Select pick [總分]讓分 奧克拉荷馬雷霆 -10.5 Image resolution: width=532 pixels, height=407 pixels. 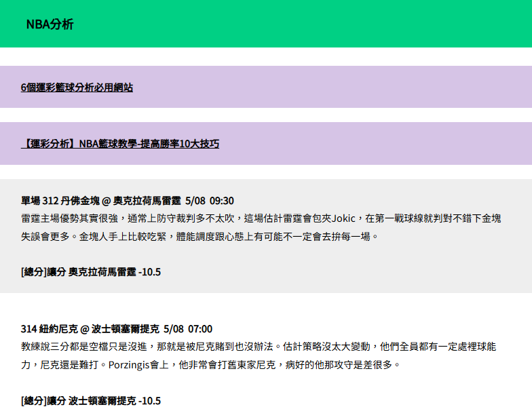click(91, 272)
